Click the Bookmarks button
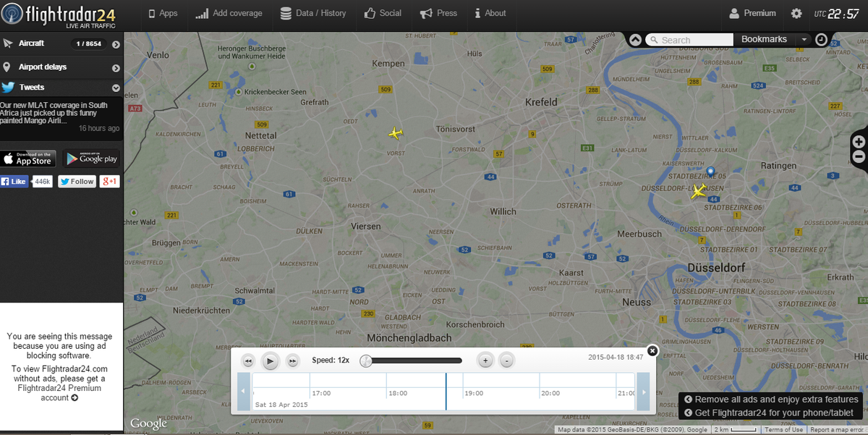The image size is (868, 435). click(x=764, y=39)
